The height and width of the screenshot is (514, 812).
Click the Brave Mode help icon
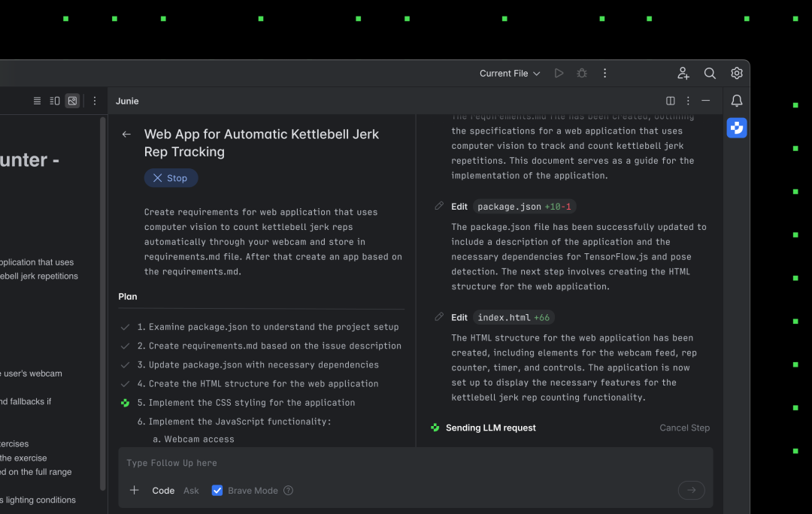click(288, 491)
